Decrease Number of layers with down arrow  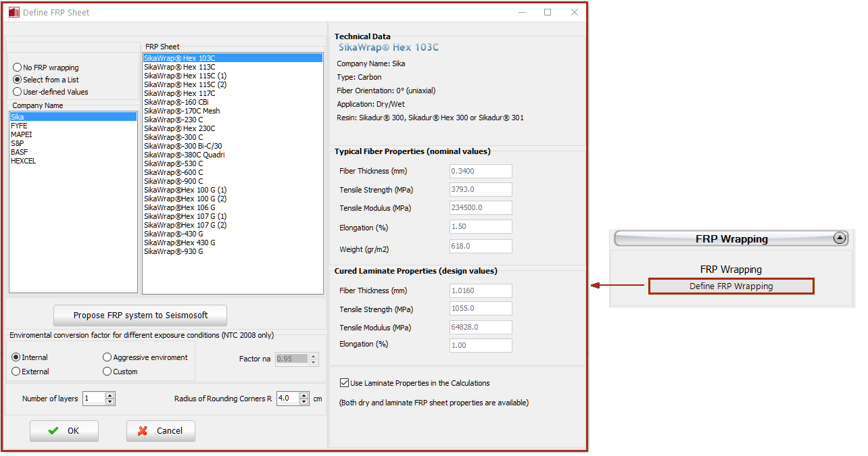(110, 402)
